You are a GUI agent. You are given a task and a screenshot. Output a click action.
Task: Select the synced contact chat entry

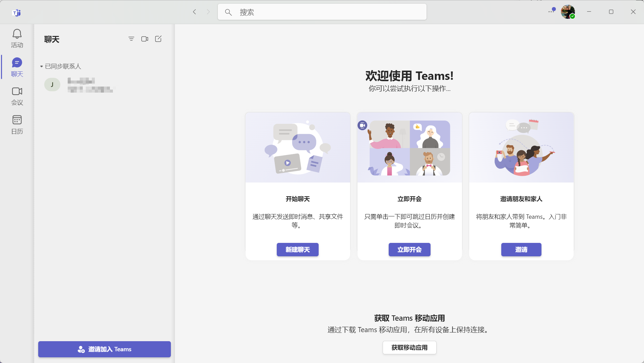click(x=104, y=85)
